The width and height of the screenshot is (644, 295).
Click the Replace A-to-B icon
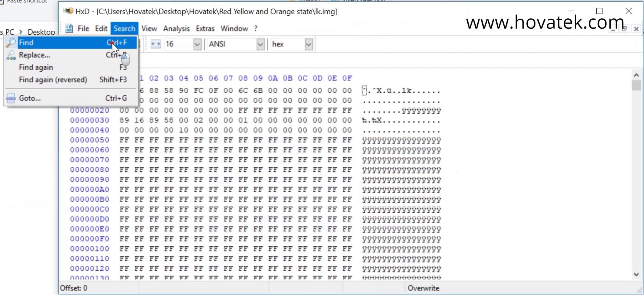11,55
